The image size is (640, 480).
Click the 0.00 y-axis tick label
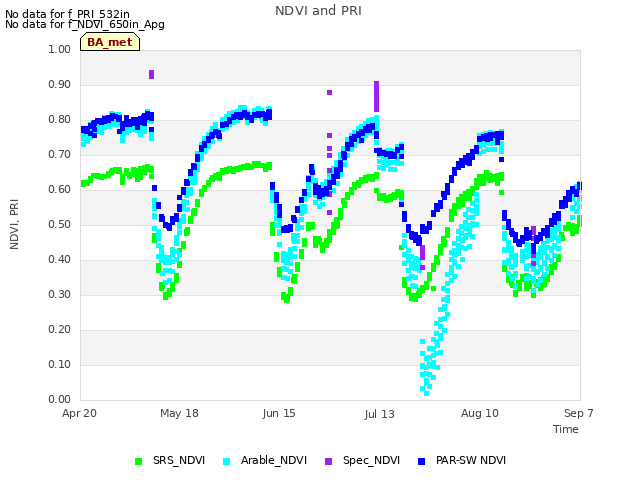[x=60, y=399]
